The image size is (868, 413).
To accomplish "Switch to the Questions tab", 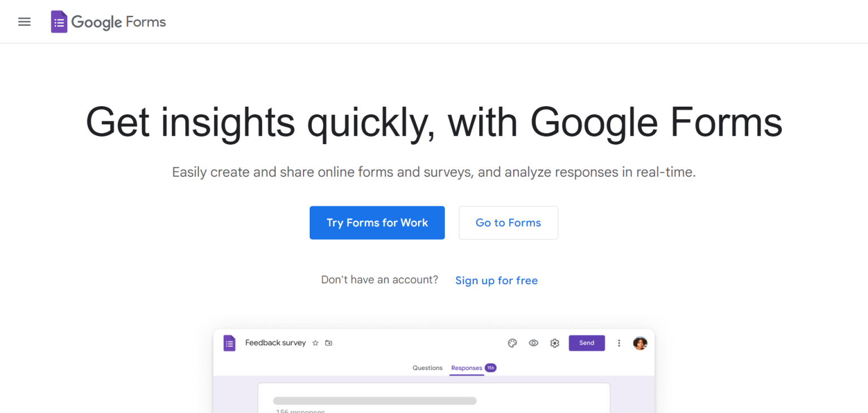I will tap(427, 368).
